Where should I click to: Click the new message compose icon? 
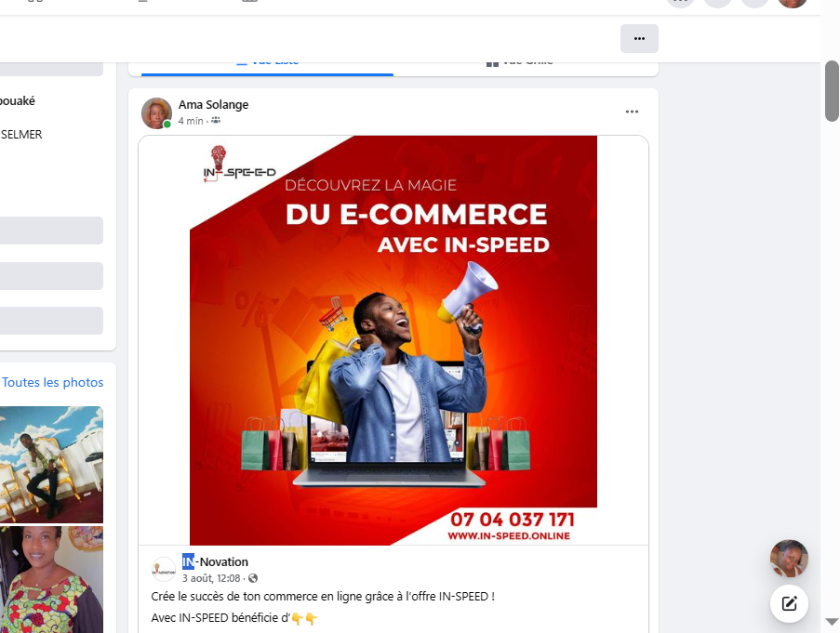(x=789, y=603)
